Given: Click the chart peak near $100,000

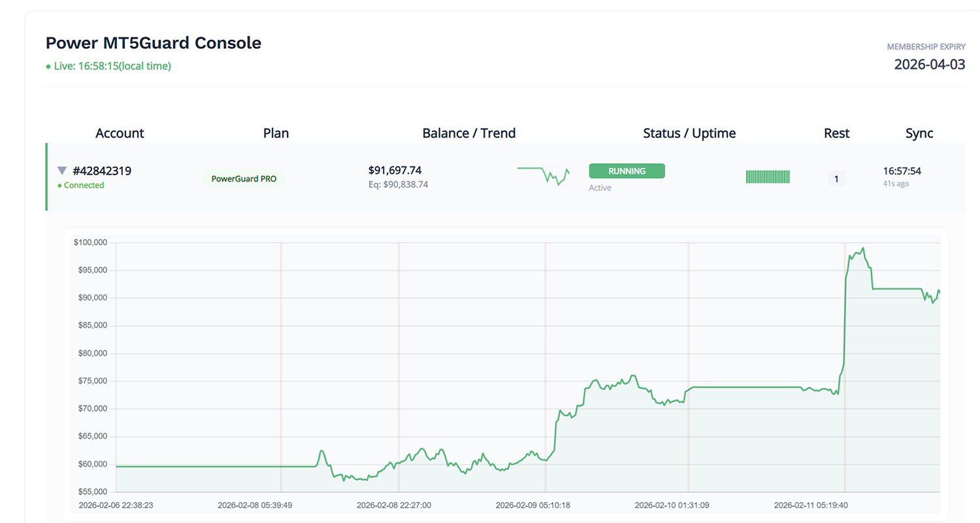Looking at the screenshot, I should (863, 248).
